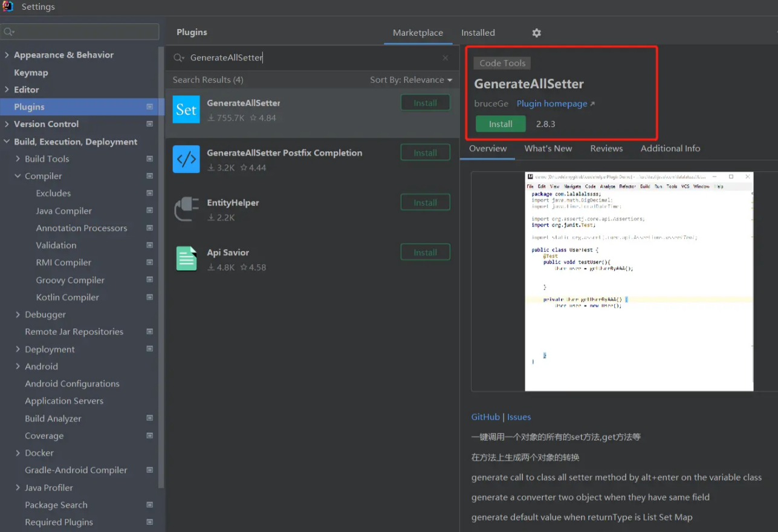Click the EntityHelper plug icon
The height and width of the screenshot is (532, 778).
point(186,209)
